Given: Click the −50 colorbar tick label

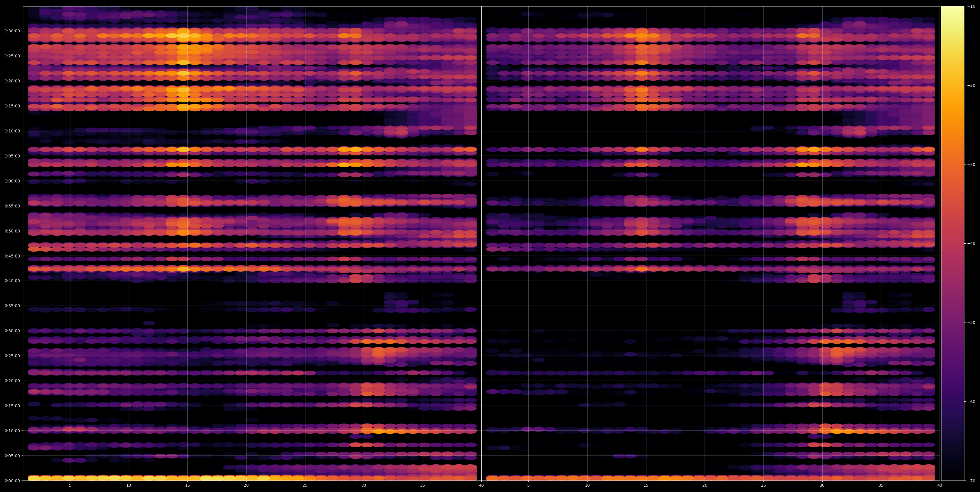Looking at the screenshot, I should pyautogui.click(x=971, y=323).
